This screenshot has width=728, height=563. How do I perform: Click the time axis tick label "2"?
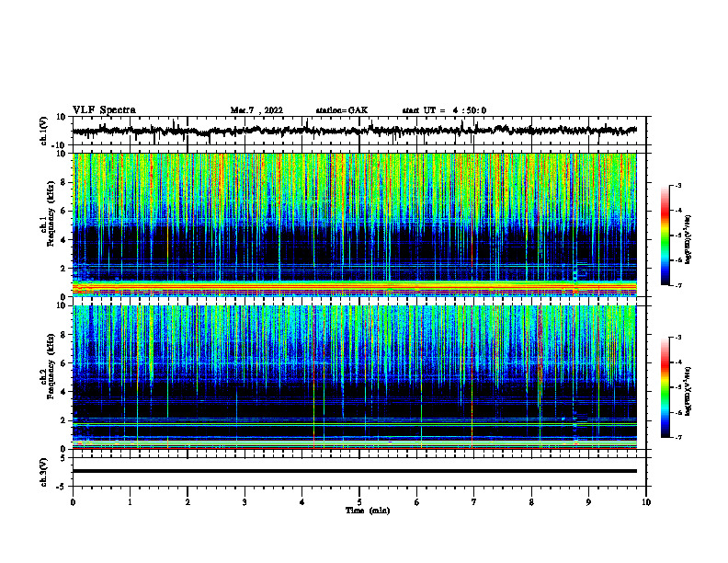click(188, 502)
